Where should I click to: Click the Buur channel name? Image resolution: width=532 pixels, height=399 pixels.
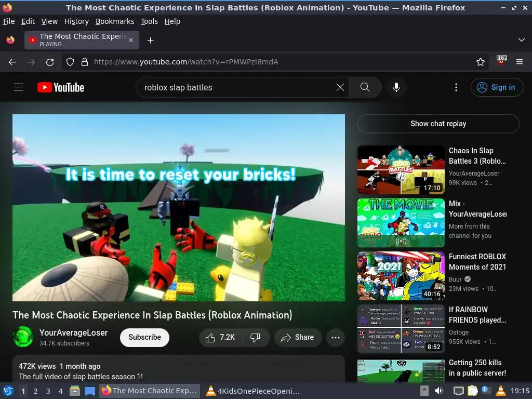pyautogui.click(x=455, y=279)
